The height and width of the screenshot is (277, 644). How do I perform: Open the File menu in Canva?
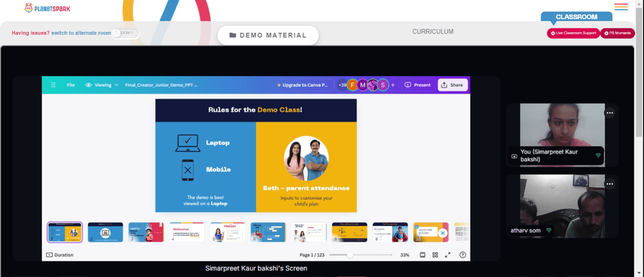click(71, 85)
